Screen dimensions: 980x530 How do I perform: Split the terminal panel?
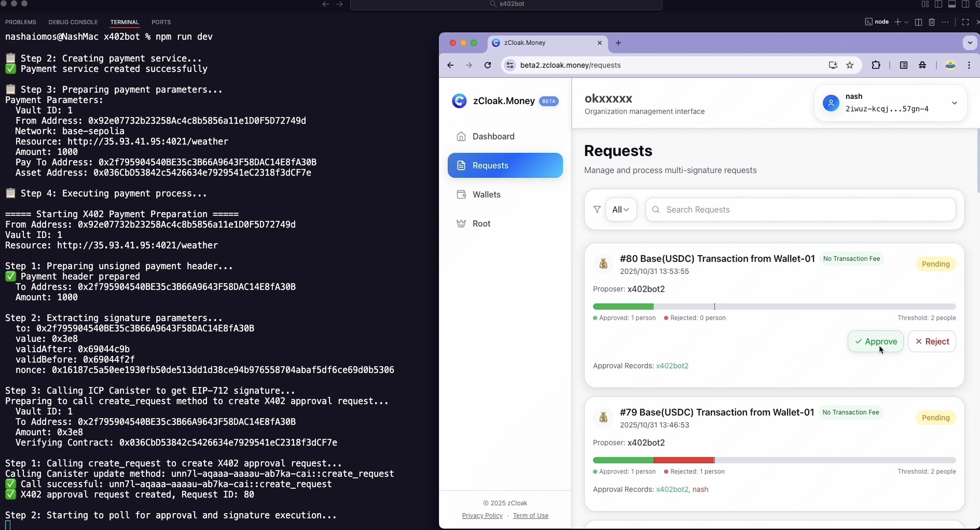918,22
